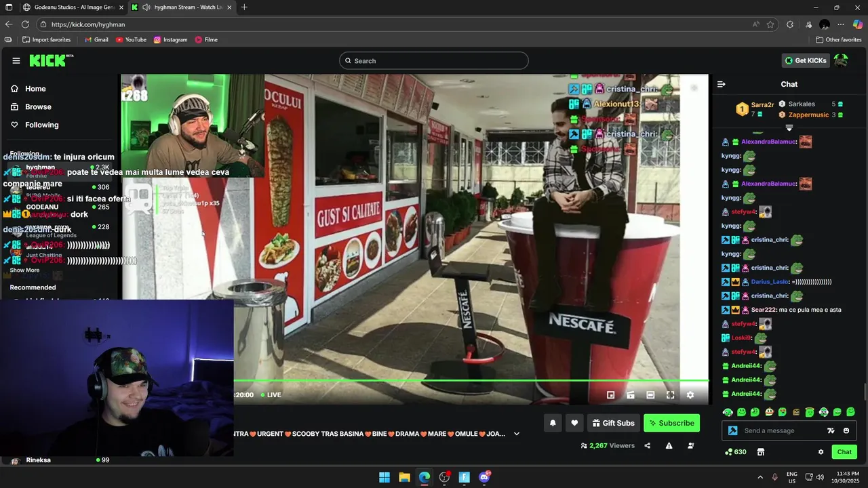Open the viewer list user icon
The width and height of the screenshot is (868, 488).
pyautogui.click(x=690, y=445)
